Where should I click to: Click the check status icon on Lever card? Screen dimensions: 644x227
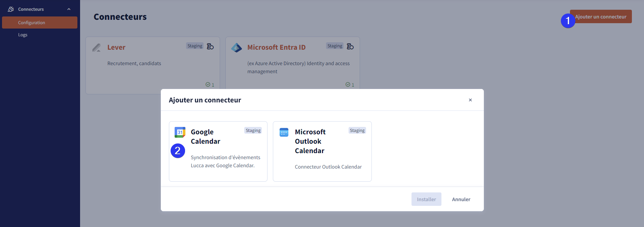pos(208,84)
